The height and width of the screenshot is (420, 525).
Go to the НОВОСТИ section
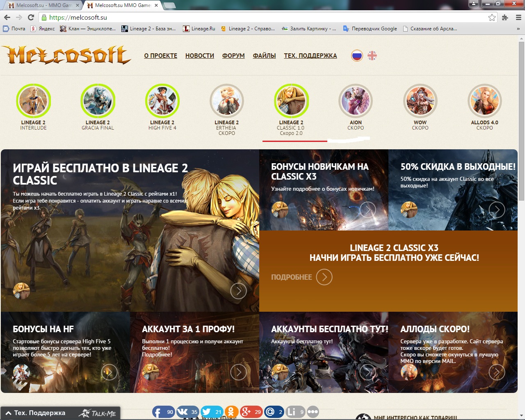pos(200,56)
